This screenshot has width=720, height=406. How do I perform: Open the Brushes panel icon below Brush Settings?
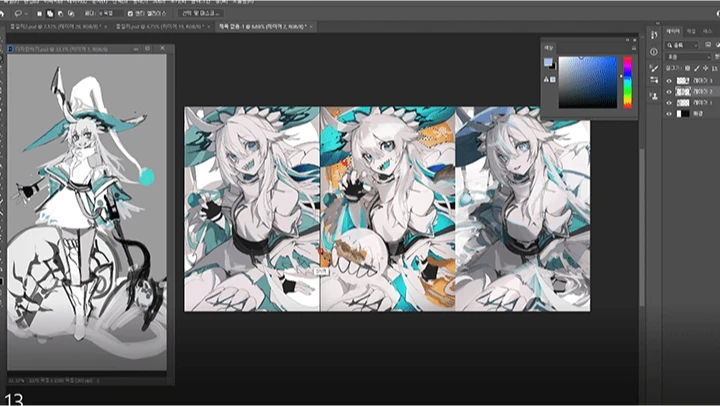654,80
